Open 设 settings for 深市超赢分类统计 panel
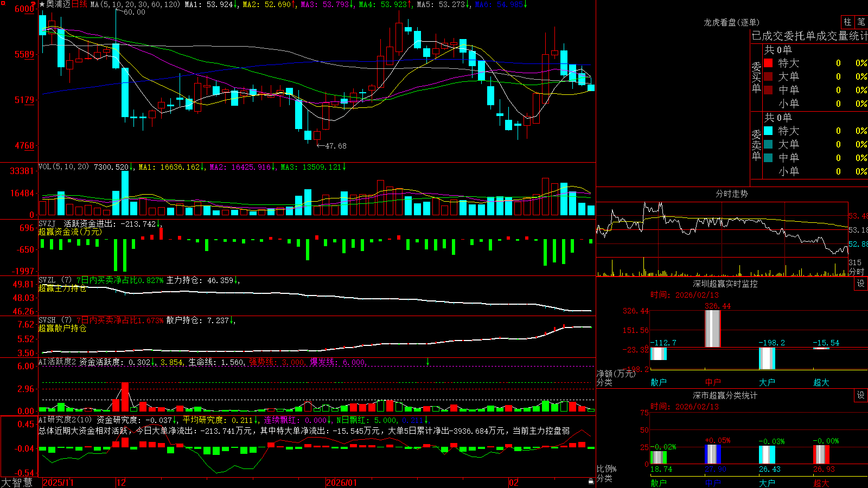This screenshot has height=488, width=868. (861, 395)
